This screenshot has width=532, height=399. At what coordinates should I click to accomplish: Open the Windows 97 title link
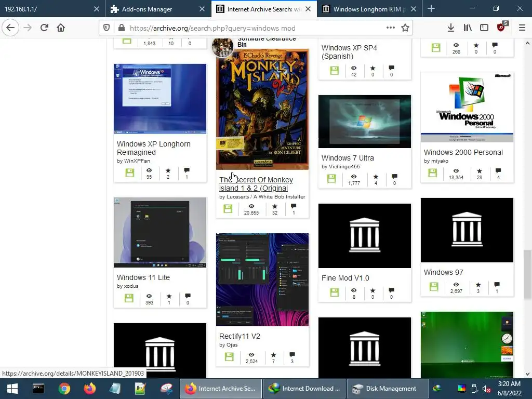443,272
